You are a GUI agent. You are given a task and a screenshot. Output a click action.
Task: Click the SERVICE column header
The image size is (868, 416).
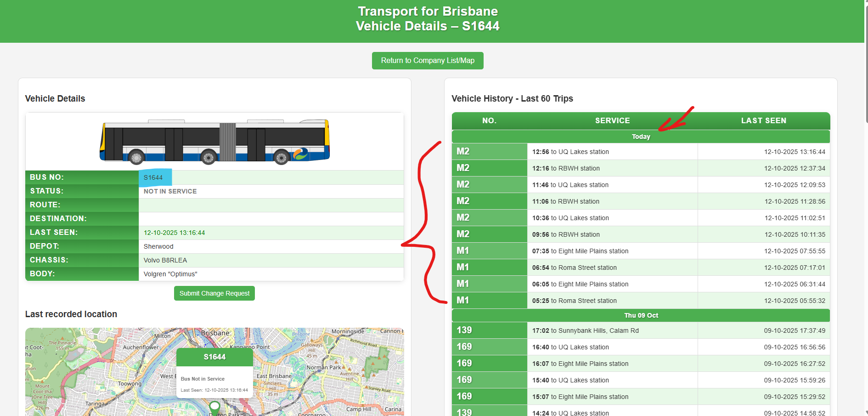pos(612,121)
